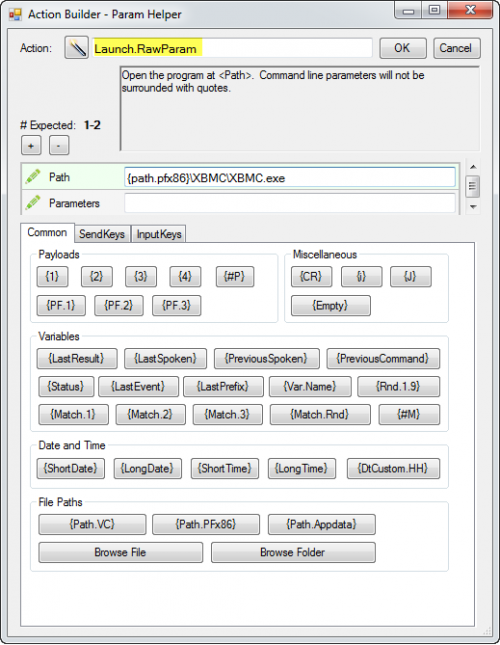Insert the {Match.3} variable
This screenshot has width=500, height=645.
pos(227,415)
